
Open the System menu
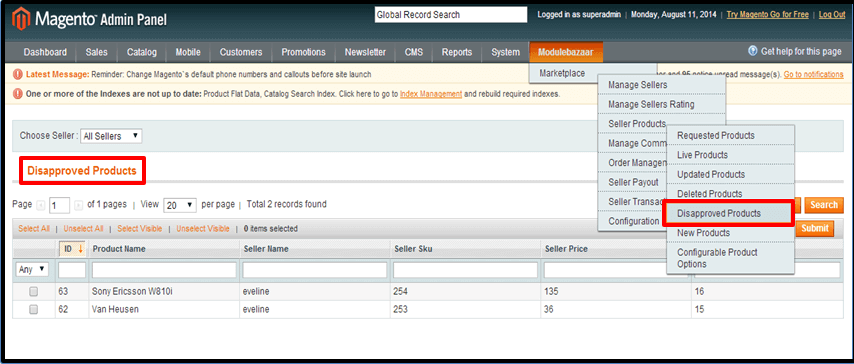tap(505, 52)
